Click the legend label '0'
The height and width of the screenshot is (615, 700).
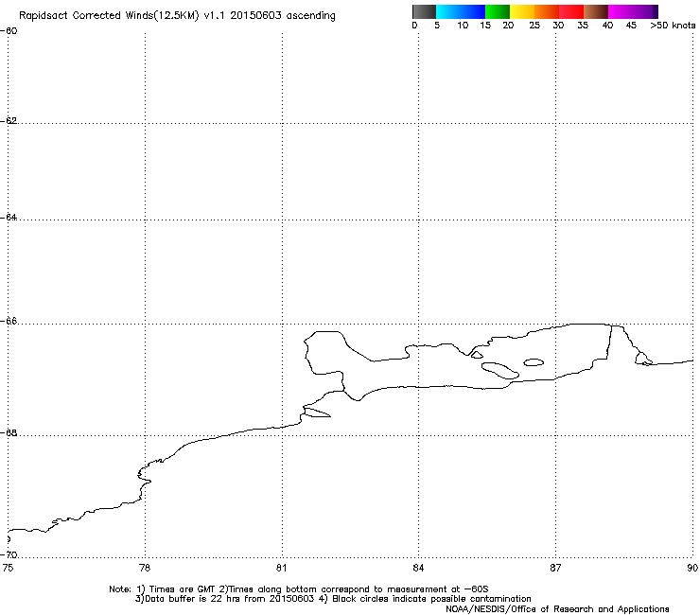click(x=414, y=26)
